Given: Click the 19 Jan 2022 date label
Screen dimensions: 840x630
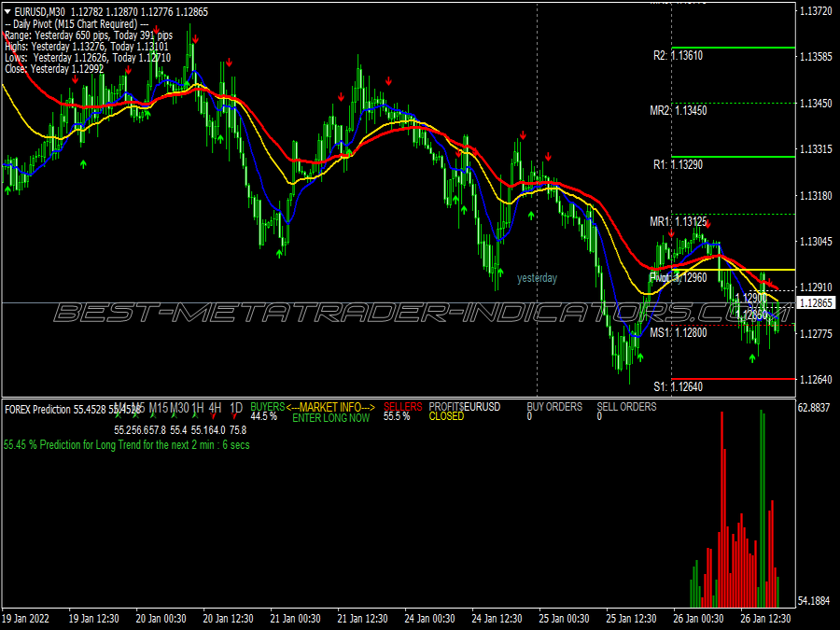Looking at the screenshot, I should 26,619.
